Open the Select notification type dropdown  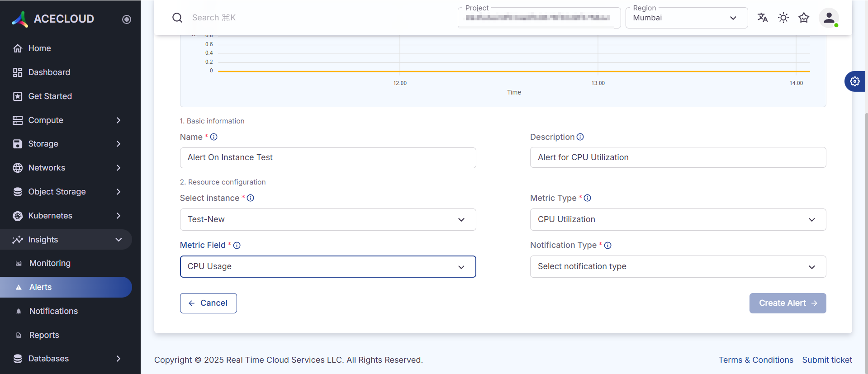click(x=678, y=267)
